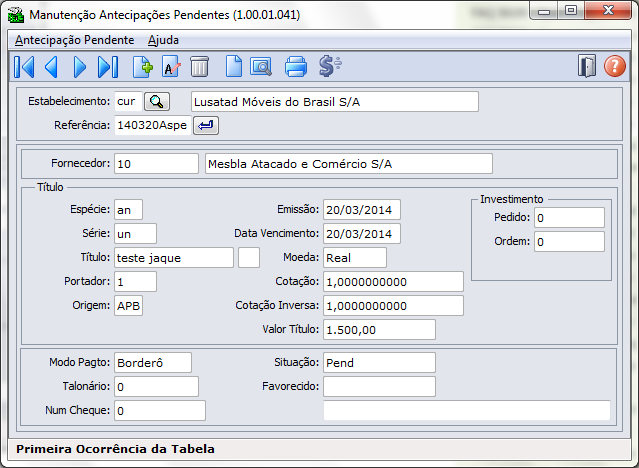Screen dimensions: 639x468
Task: Open the Estabelecimento magnifier lookup button
Action: 157,102
